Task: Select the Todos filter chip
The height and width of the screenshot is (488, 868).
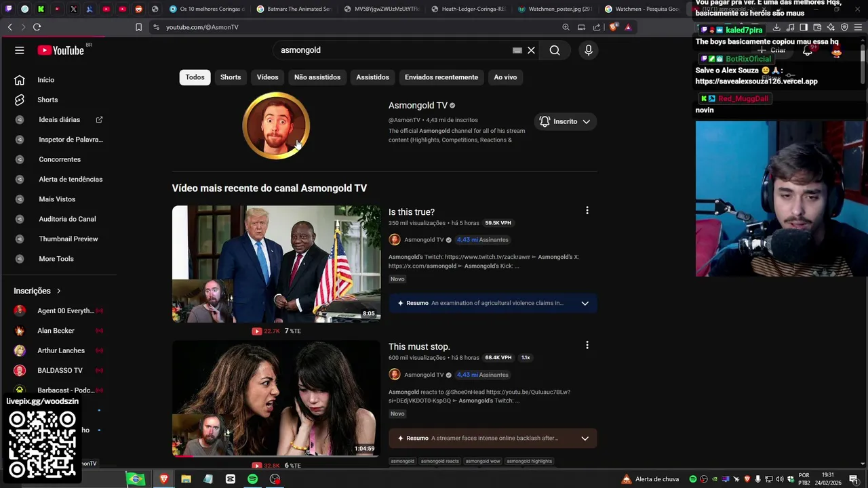Action: pos(195,77)
